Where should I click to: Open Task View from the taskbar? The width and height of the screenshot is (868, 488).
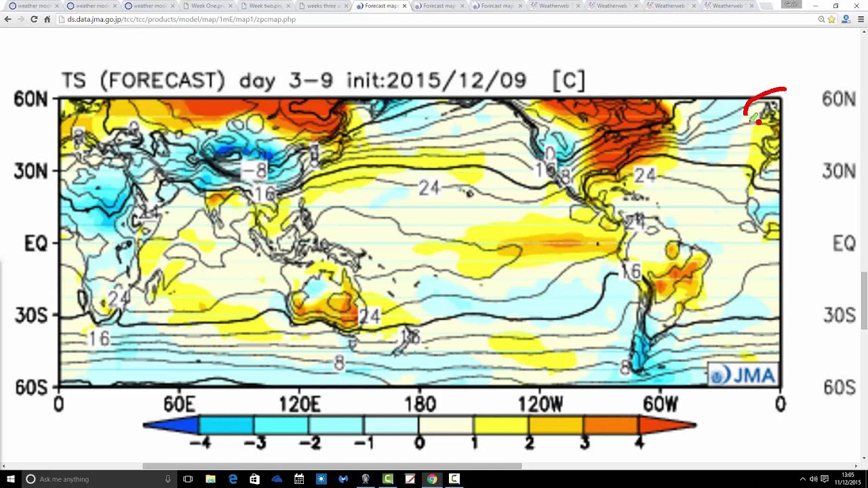click(x=188, y=479)
